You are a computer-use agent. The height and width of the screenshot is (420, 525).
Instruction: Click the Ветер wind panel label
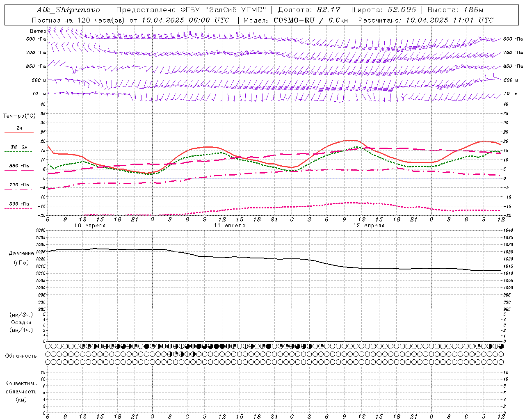[38, 31]
